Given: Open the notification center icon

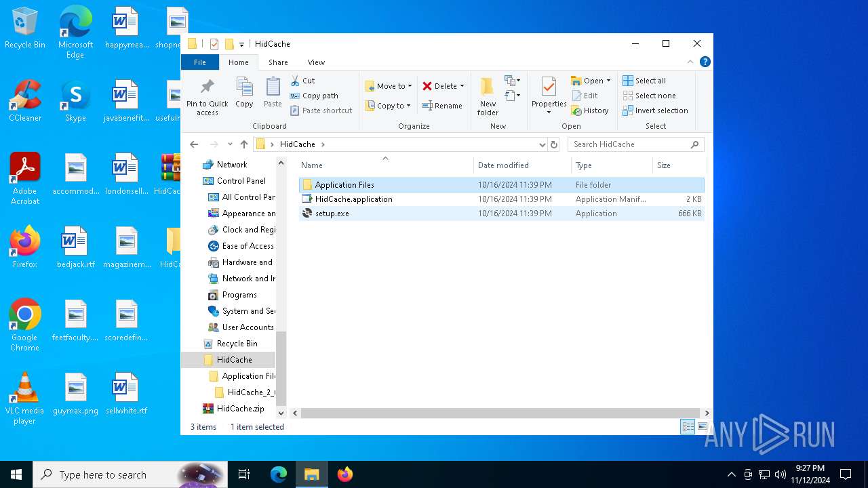Looking at the screenshot, I should pyautogui.click(x=846, y=474).
